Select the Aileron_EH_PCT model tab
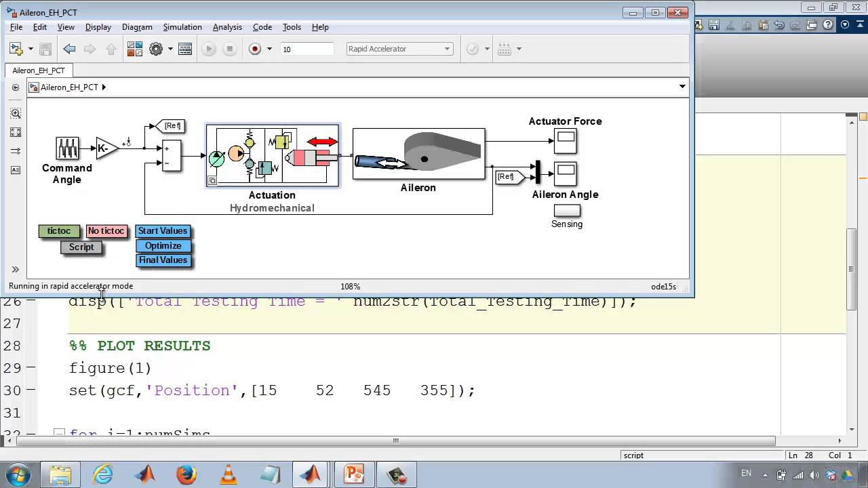Viewport: 868px width, 488px height. point(39,70)
